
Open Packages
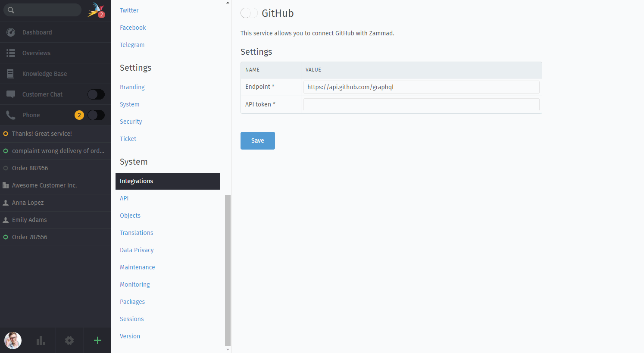(132, 302)
